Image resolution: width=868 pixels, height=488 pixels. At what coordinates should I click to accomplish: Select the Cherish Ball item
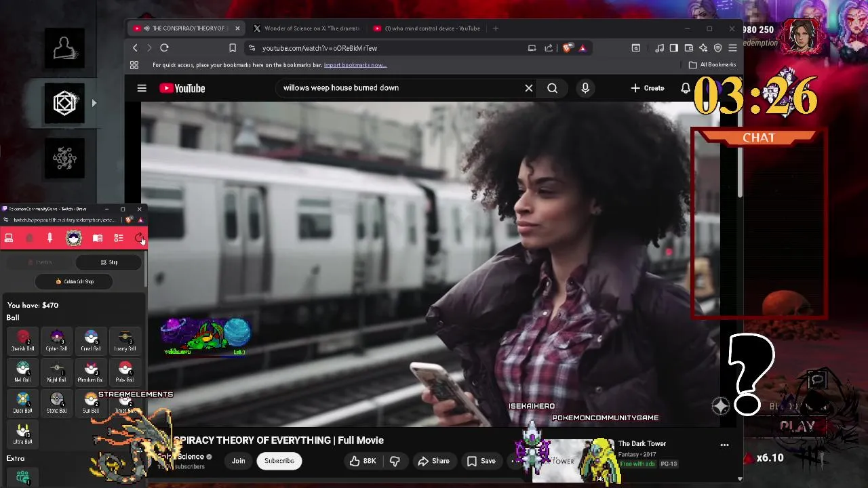[x=23, y=340]
